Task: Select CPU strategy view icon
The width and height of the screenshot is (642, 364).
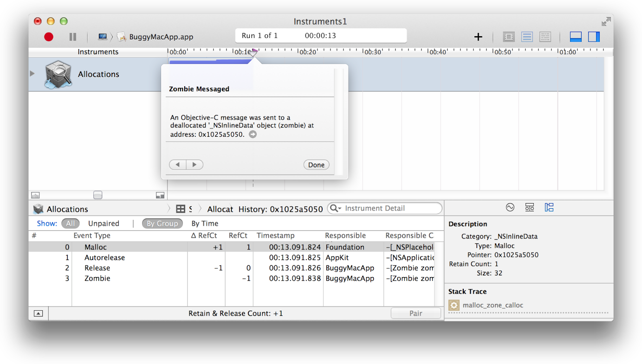Action: (509, 37)
